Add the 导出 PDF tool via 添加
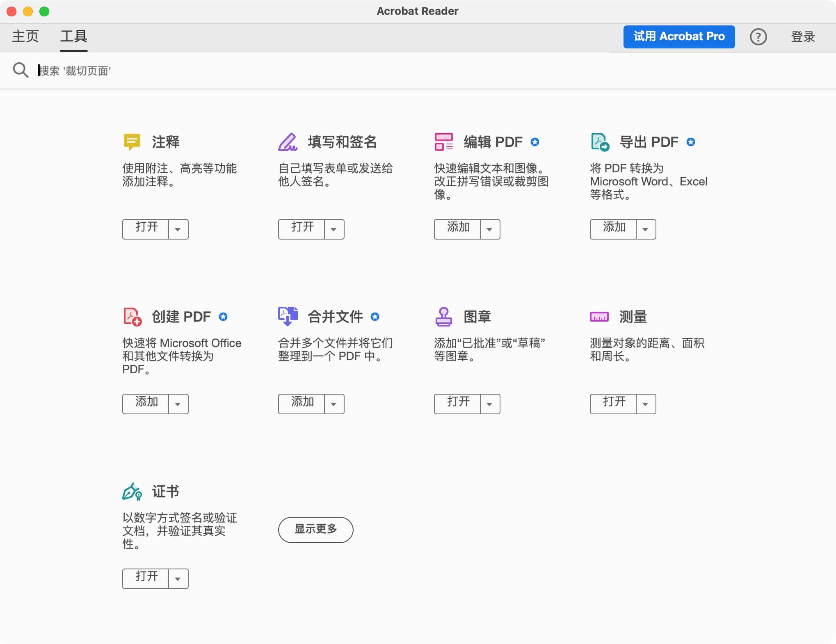836x644 pixels. tap(613, 229)
